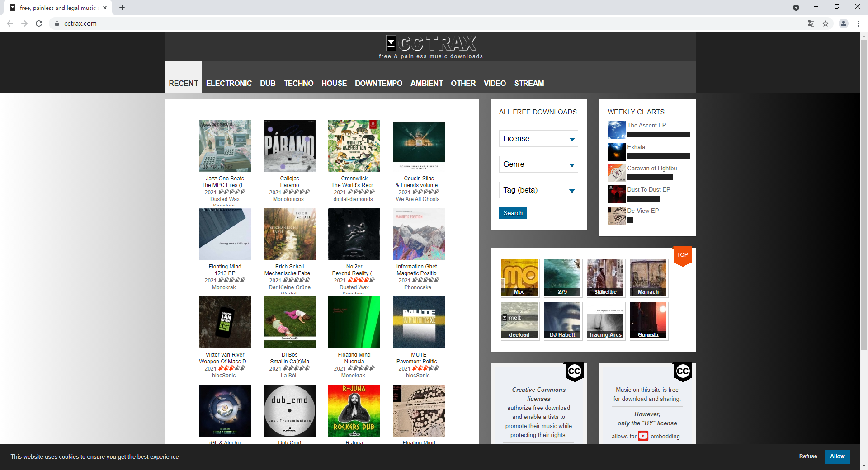The image size is (868, 470).
Task: Click the translate icon in the address bar
Action: tap(811, 23)
